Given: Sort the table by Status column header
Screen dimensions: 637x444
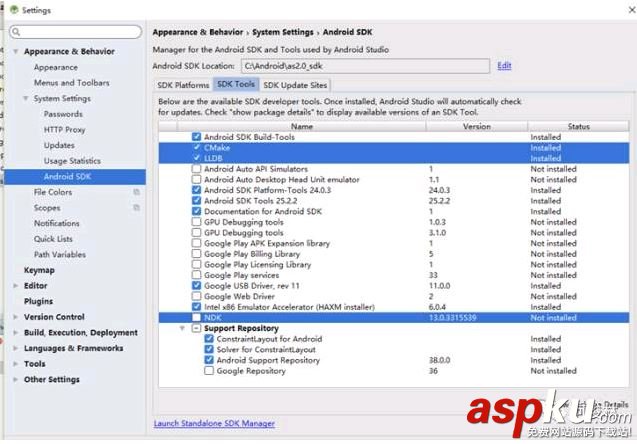Looking at the screenshot, I should (578, 126).
